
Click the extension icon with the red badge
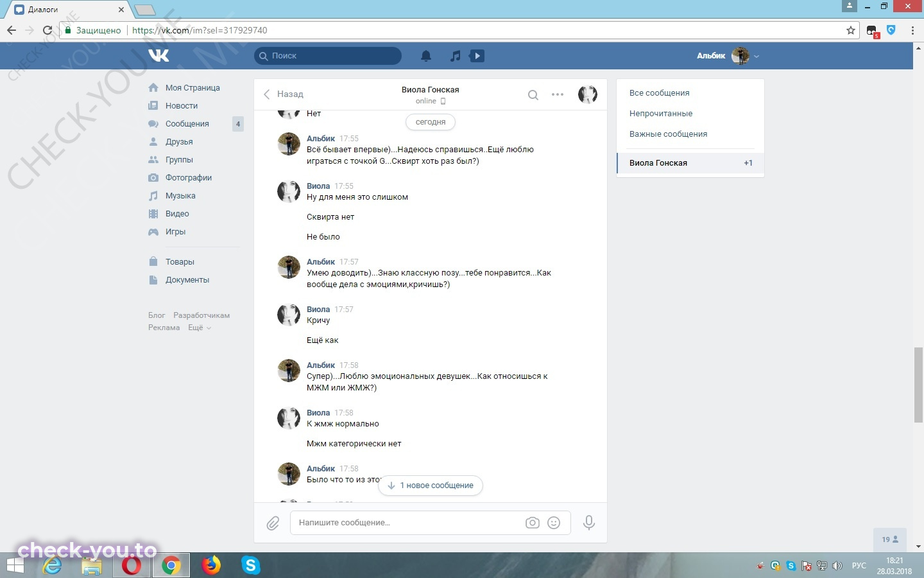click(x=872, y=31)
